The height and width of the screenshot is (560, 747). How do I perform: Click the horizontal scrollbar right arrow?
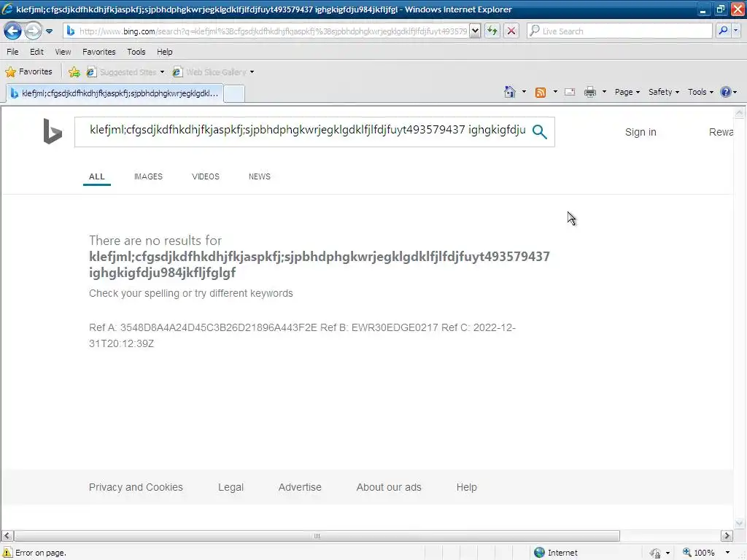tap(727, 536)
